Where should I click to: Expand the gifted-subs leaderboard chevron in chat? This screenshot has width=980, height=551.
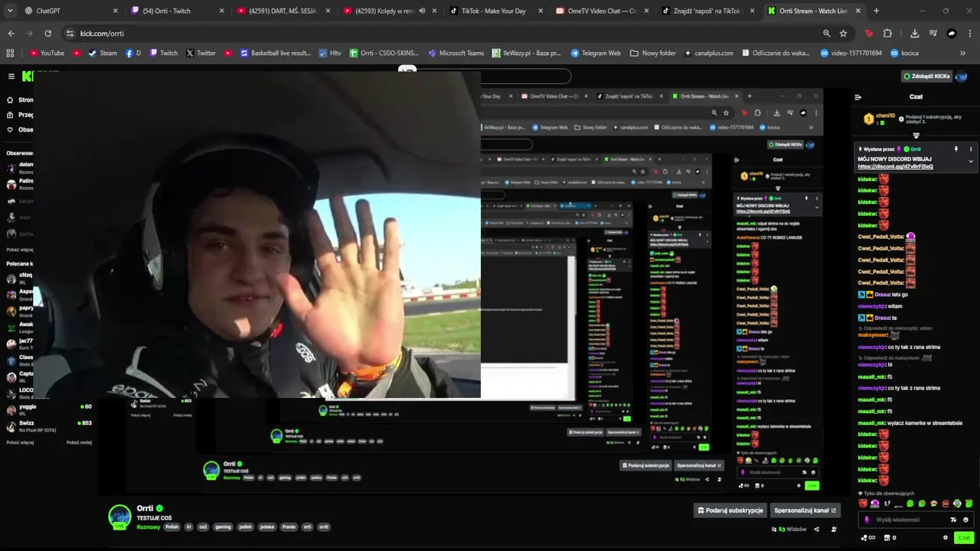916,135
